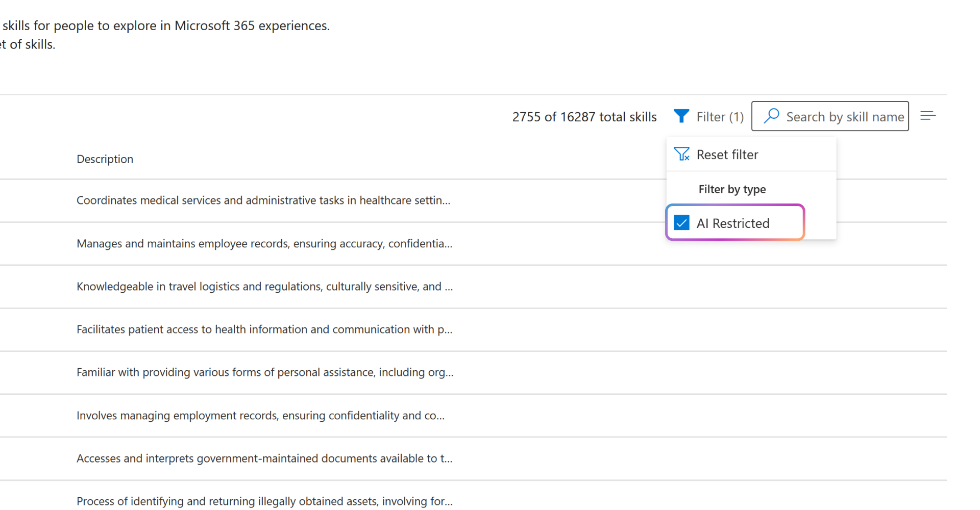Click the Filter by type heading
This screenshot has height=510, width=980.
(732, 189)
